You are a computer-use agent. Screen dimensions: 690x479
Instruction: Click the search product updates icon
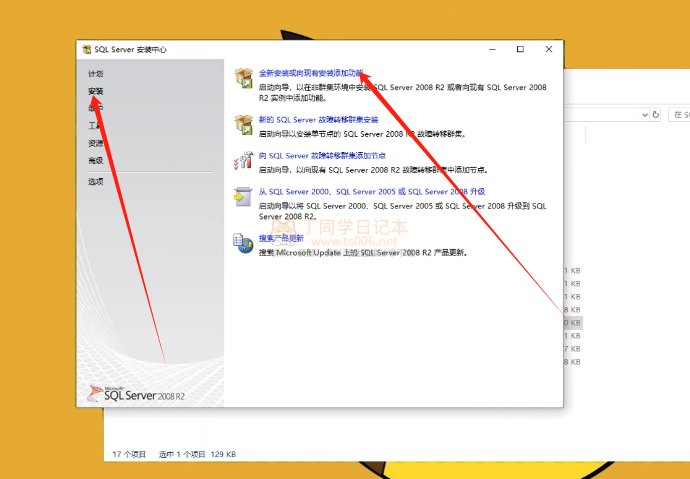tap(243, 243)
